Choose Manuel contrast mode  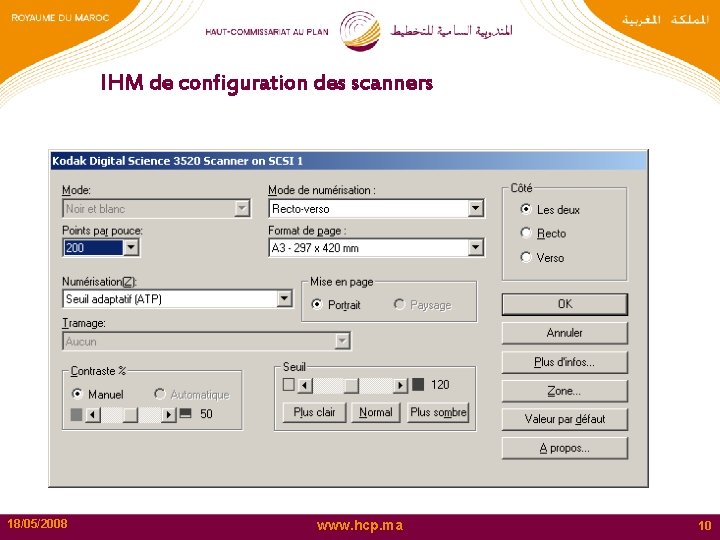[x=77, y=394]
